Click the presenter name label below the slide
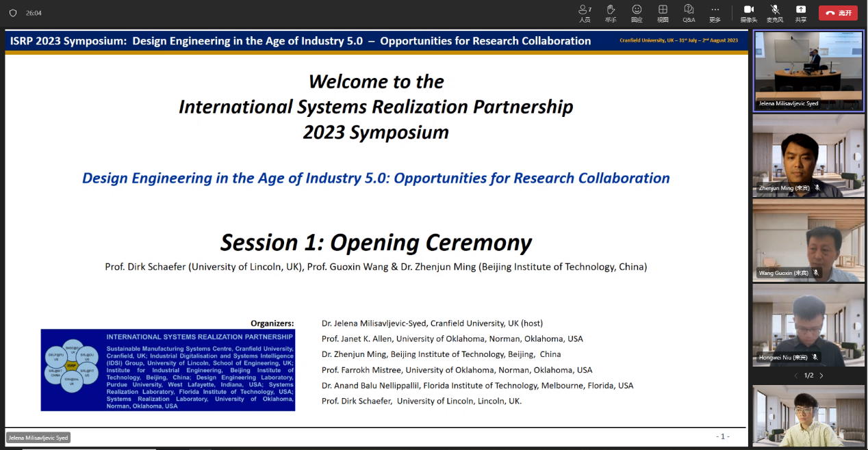Viewport: 868px width, 450px height. pos(38,438)
